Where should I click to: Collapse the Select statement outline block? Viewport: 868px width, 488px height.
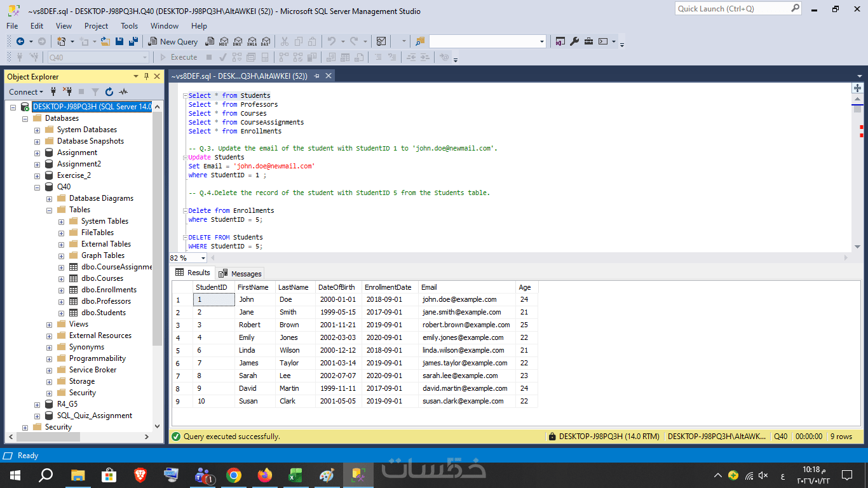coord(185,96)
